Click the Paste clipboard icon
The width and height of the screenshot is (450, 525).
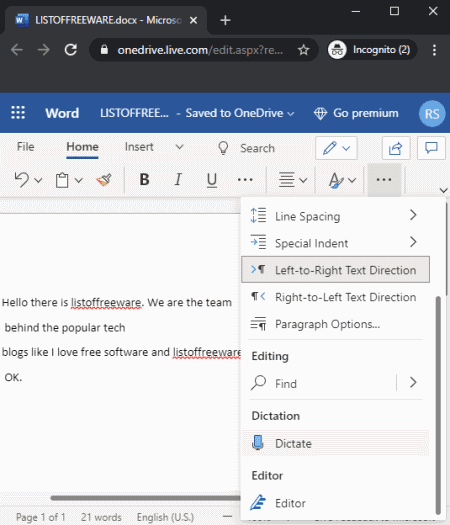point(62,180)
